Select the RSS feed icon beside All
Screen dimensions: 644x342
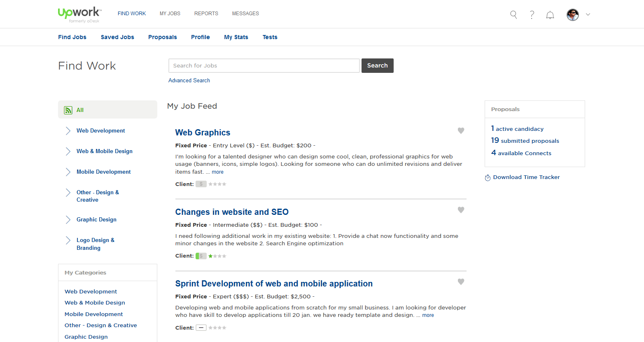(68, 109)
